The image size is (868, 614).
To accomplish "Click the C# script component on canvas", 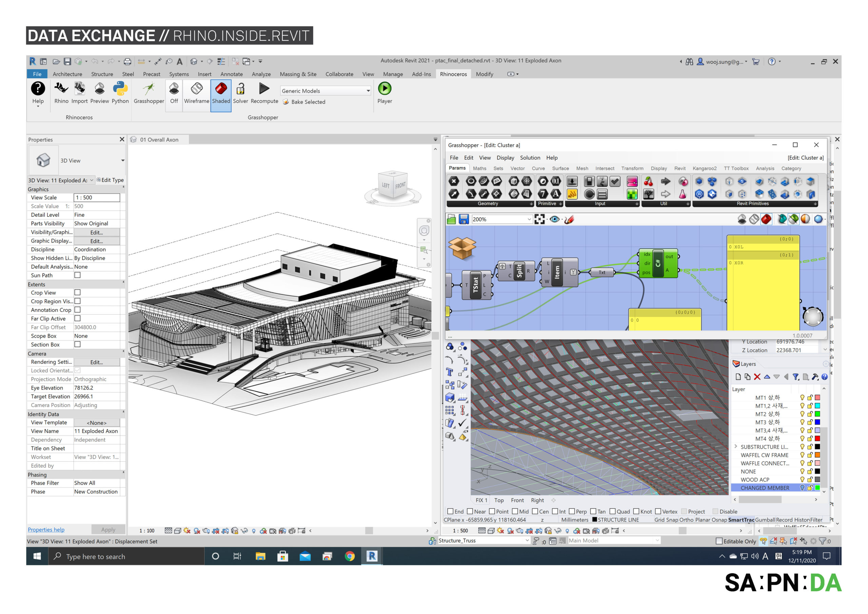I will 658,264.
